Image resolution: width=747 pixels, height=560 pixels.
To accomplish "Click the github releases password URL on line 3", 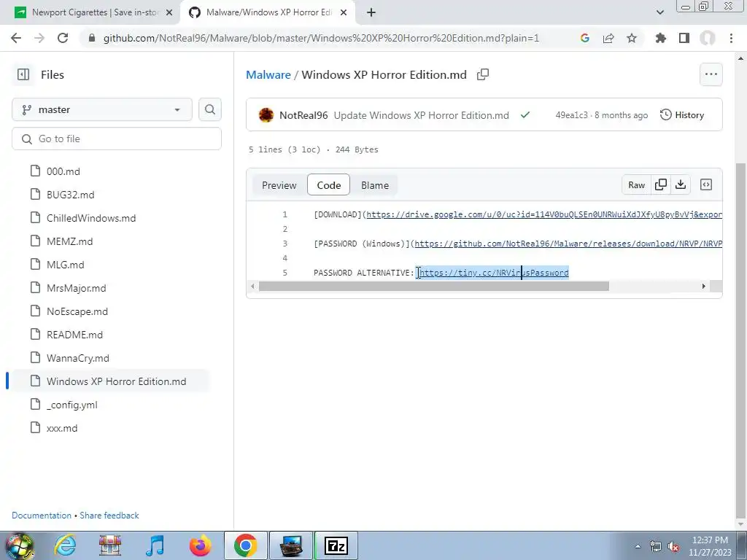I will [568, 244].
